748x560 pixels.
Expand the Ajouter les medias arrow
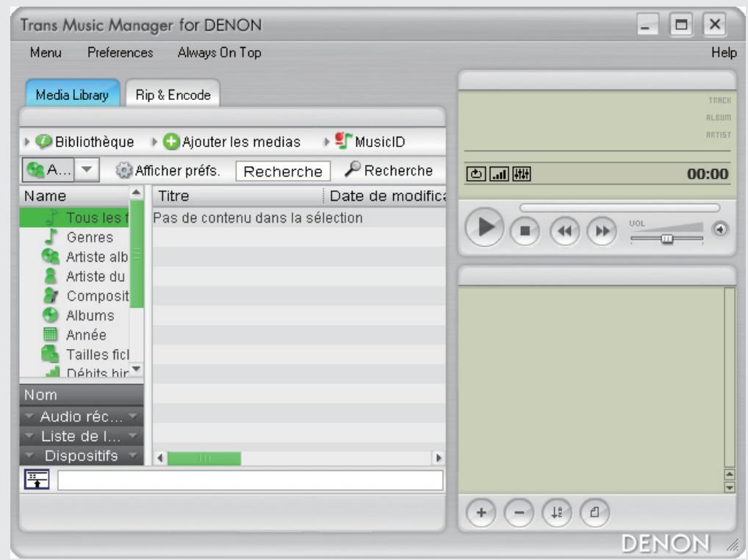(x=154, y=142)
